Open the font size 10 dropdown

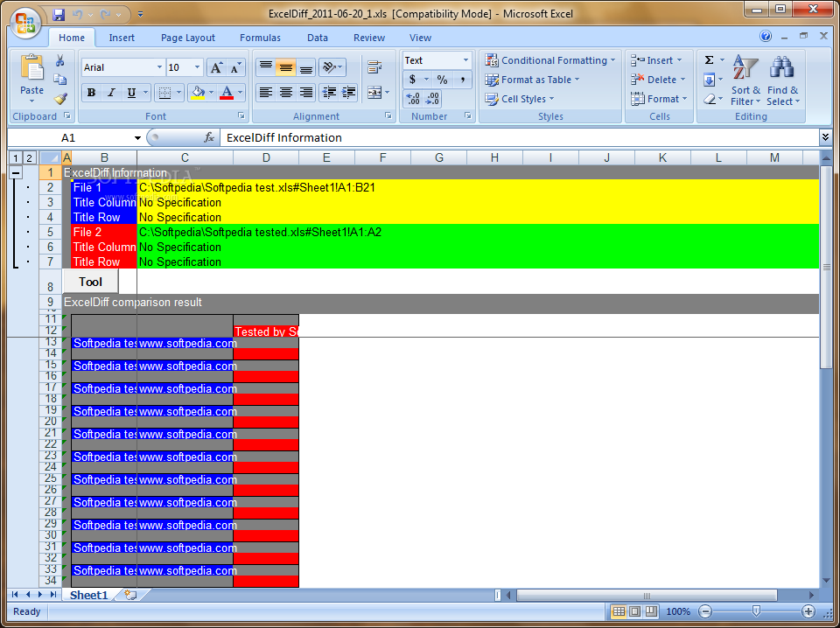[197, 67]
